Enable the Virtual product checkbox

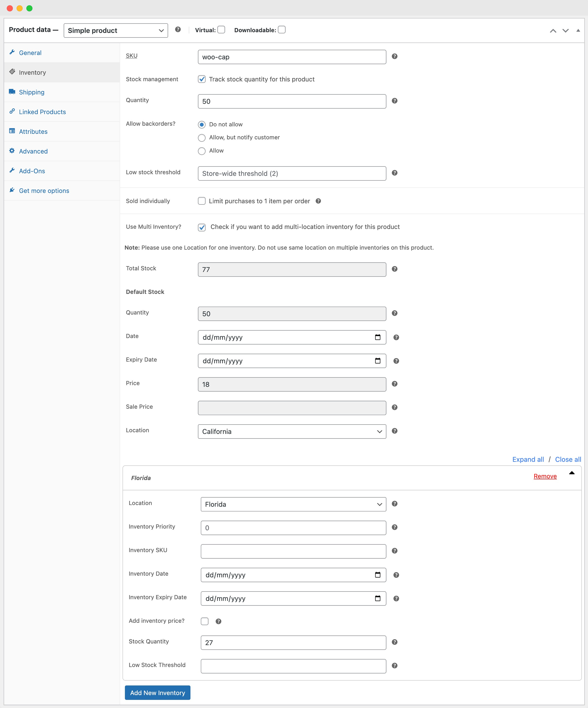pos(221,30)
